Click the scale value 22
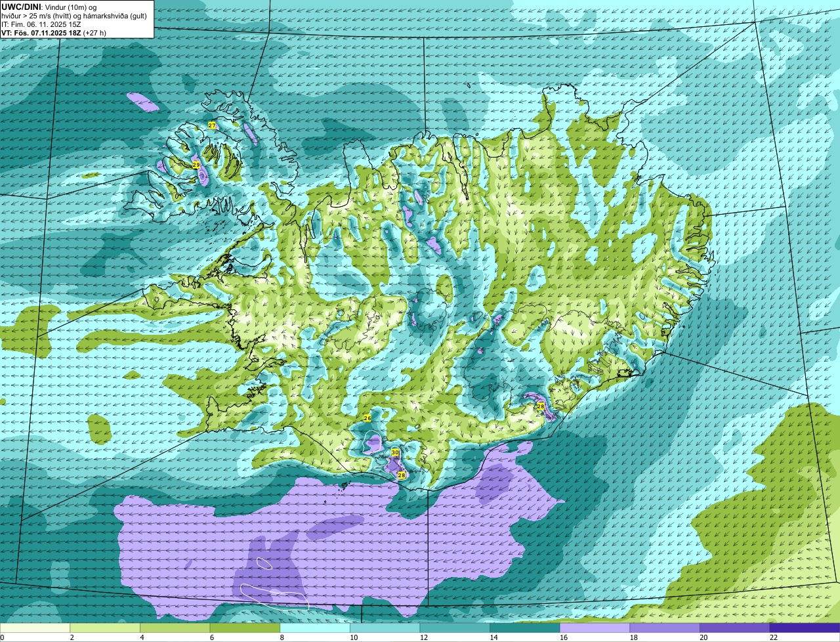 [774, 637]
